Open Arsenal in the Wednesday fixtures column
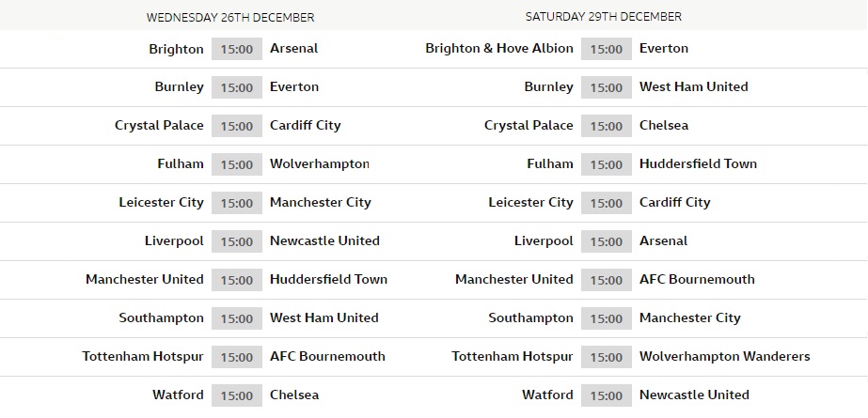868x418 pixels. point(293,48)
